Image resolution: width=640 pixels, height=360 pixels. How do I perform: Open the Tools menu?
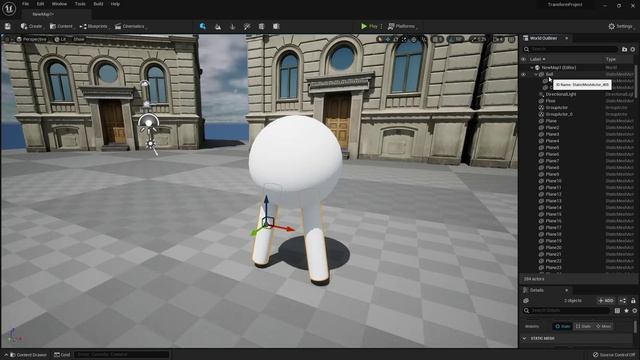[x=80, y=4]
